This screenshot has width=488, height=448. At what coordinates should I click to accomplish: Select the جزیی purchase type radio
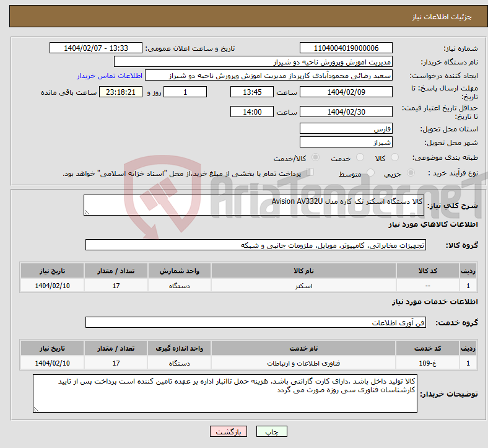[411, 172]
